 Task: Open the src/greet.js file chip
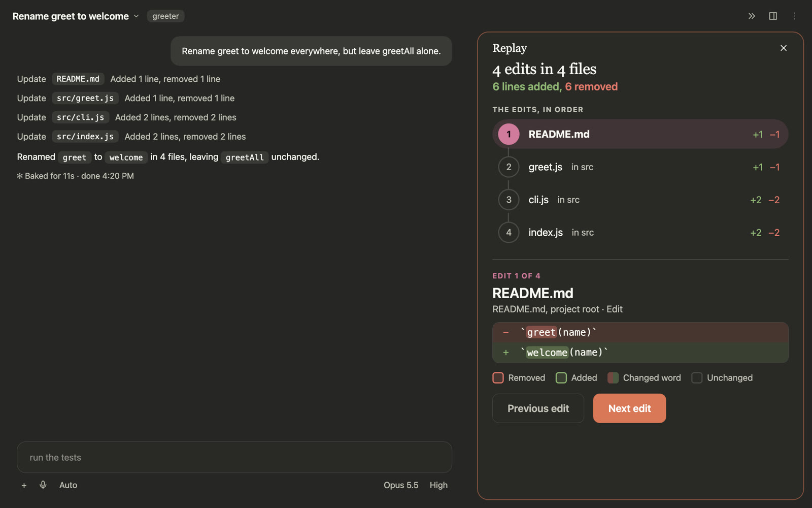pyautogui.click(x=85, y=98)
